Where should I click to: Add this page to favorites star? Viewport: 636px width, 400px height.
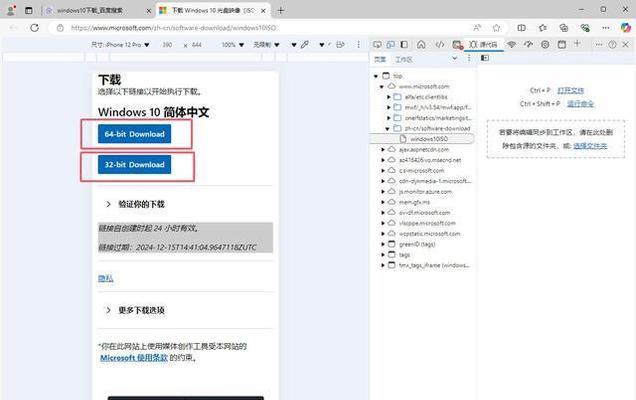(x=496, y=28)
